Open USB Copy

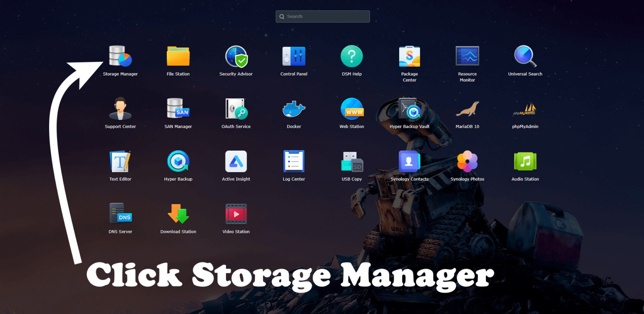pos(351,161)
